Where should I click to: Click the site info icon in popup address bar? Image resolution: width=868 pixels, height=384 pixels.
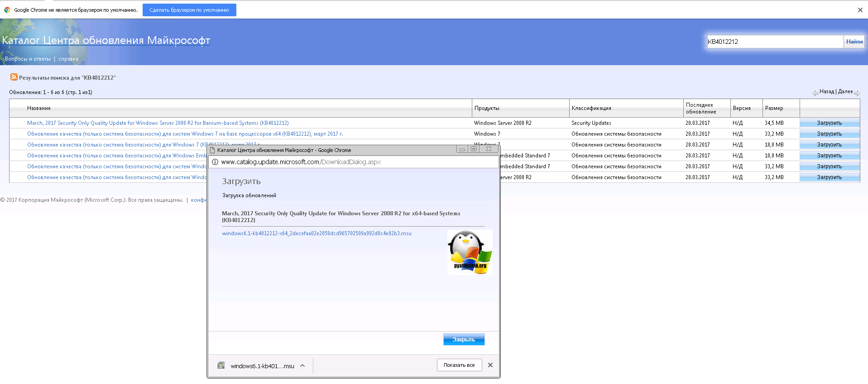click(215, 162)
